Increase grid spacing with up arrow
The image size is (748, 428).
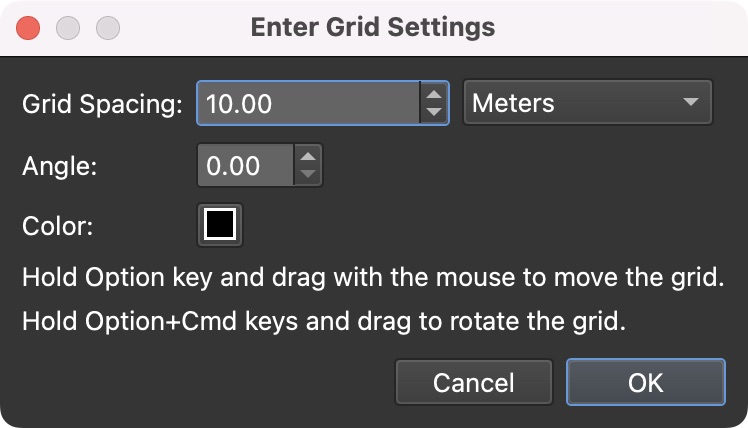click(x=434, y=94)
